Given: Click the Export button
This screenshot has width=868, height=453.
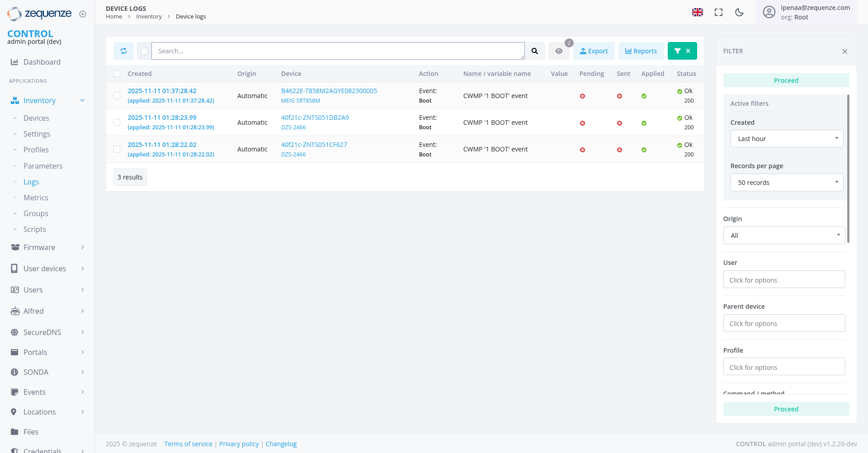Looking at the screenshot, I should tap(594, 51).
